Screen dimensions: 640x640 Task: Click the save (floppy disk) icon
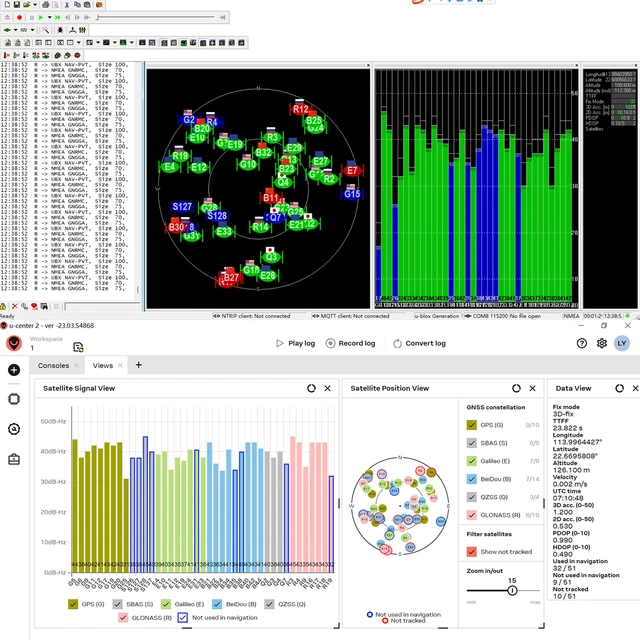(17, 4)
